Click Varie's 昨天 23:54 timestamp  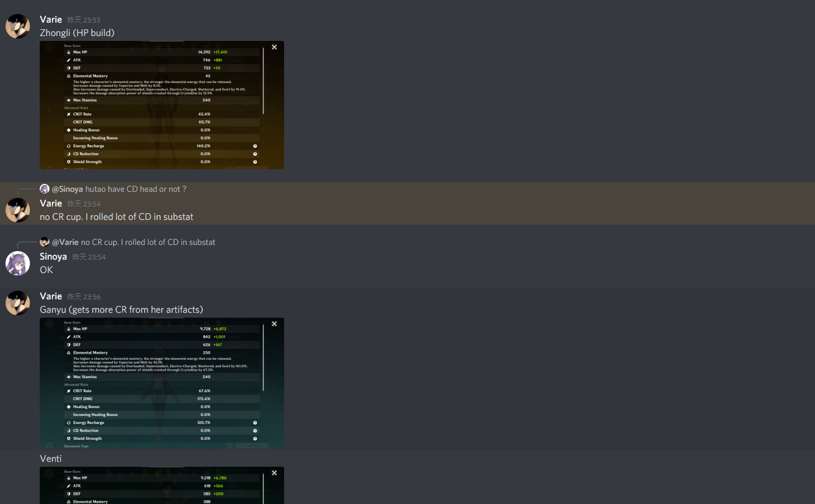click(x=84, y=203)
